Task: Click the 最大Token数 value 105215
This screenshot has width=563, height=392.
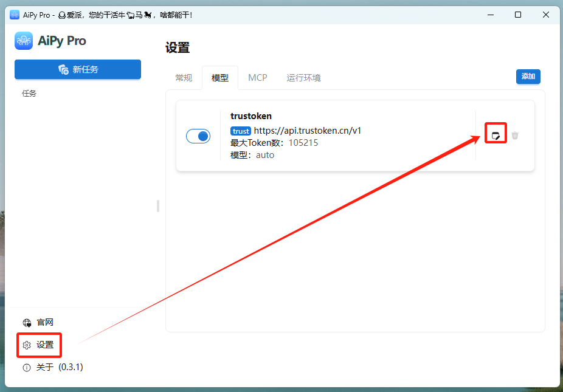Action: point(303,143)
